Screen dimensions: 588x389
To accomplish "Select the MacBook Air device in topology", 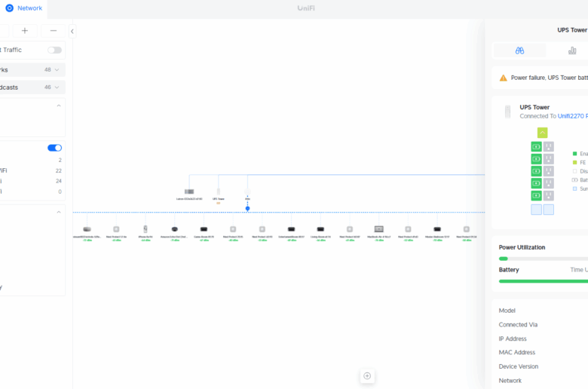I will coord(378,228).
